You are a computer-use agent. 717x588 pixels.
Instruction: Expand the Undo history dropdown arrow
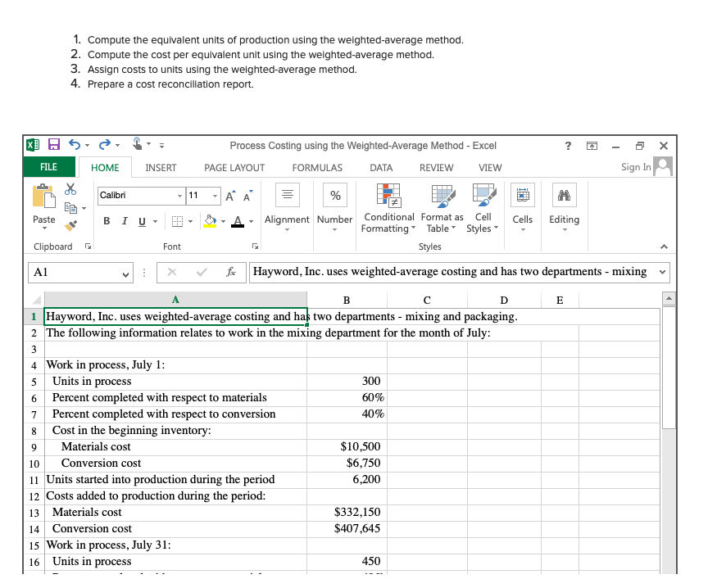(x=88, y=145)
